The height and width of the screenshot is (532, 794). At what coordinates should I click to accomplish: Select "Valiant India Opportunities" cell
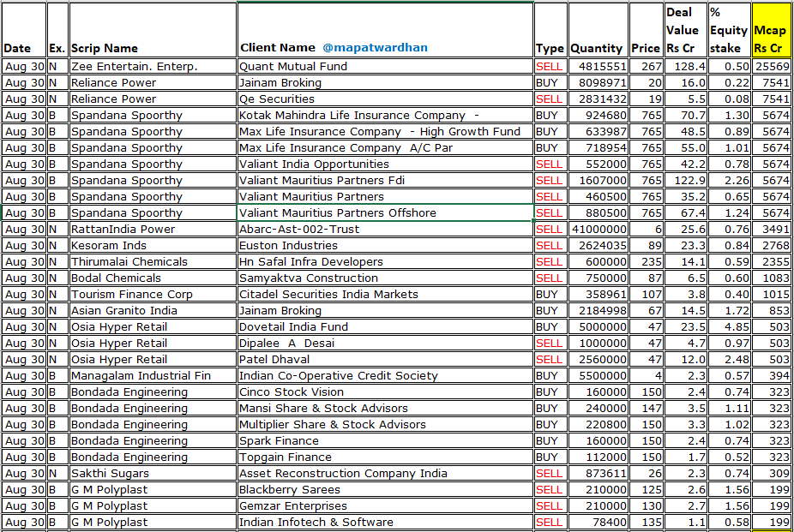coord(385,164)
